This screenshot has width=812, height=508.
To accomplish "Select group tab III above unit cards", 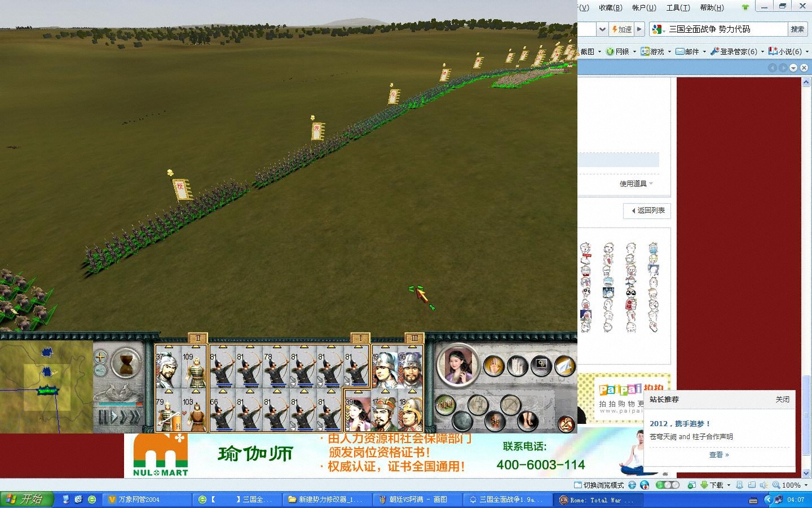I will tap(414, 338).
